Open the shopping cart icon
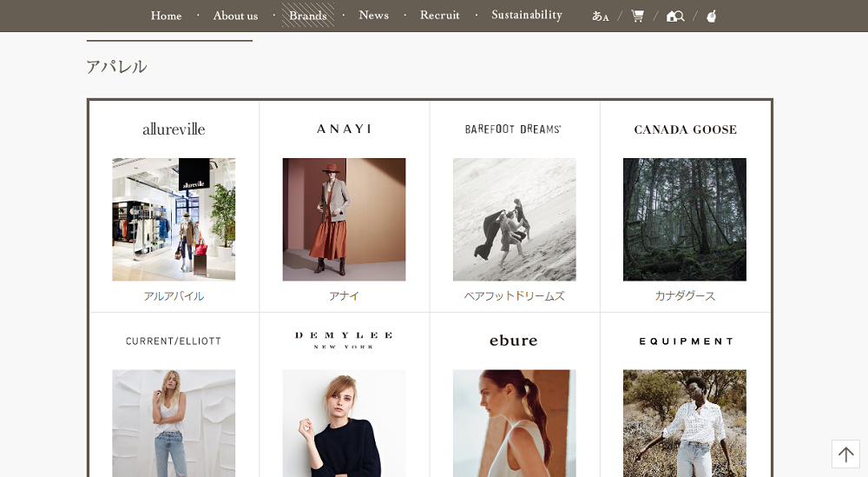This screenshot has height=477, width=868. pyautogui.click(x=638, y=16)
